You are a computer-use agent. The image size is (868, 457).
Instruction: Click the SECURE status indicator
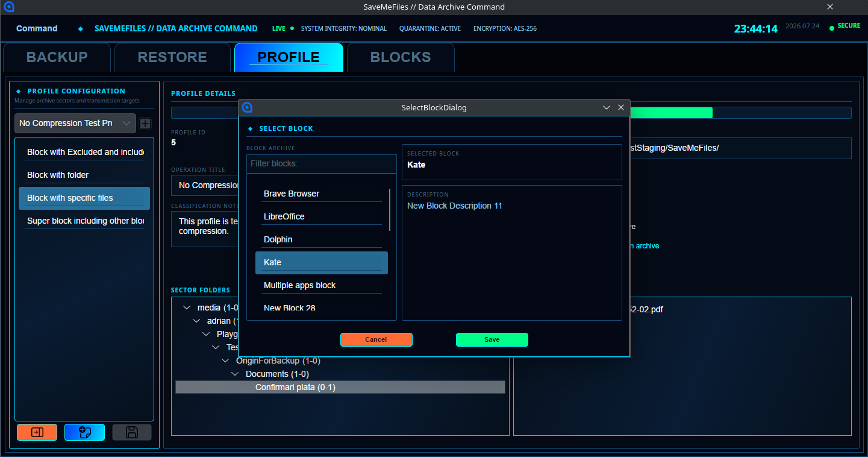click(x=845, y=27)
